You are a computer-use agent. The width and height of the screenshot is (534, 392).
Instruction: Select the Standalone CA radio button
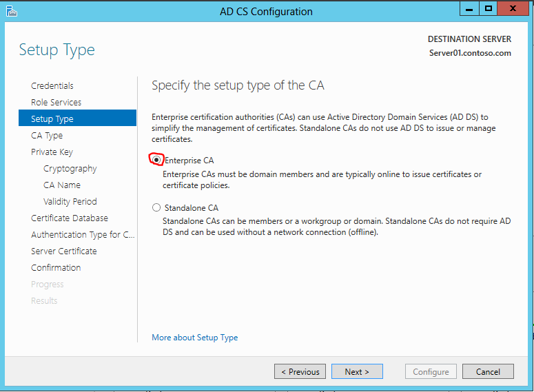click(156, 207)
